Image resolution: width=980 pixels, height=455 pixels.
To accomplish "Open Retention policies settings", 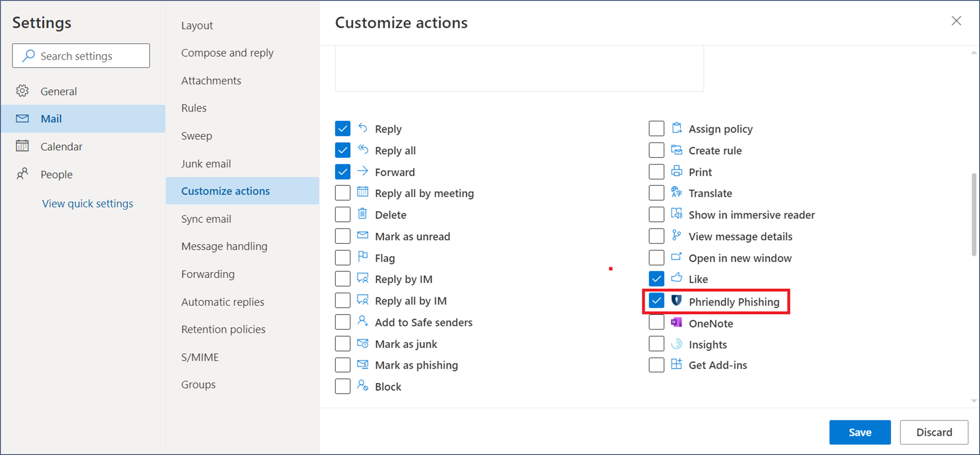I will [x=242, y=329].
